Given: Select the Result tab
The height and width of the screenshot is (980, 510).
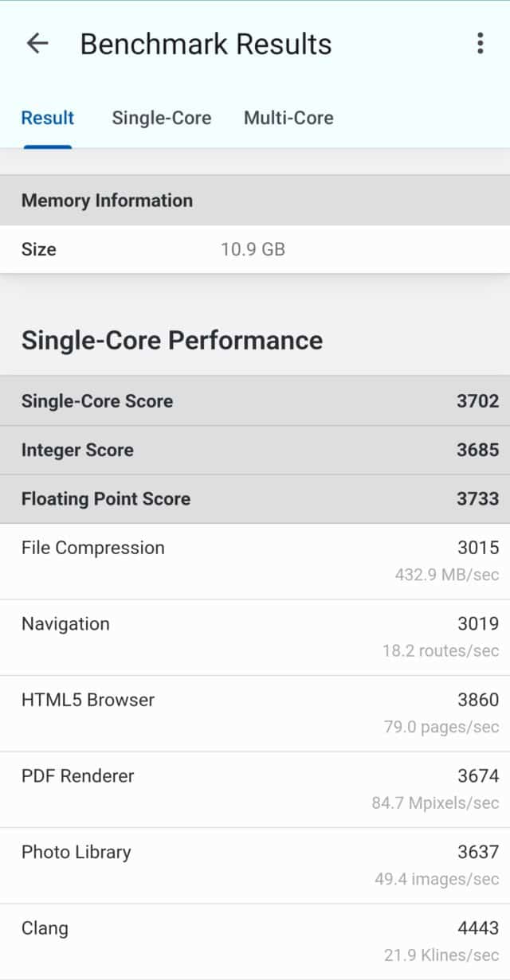Looking at the screenshot, I should click(48, 118).
